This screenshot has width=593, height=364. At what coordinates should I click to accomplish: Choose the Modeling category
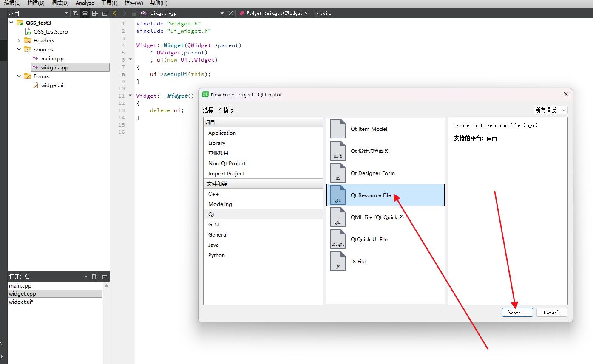click(x=263, y=204)
